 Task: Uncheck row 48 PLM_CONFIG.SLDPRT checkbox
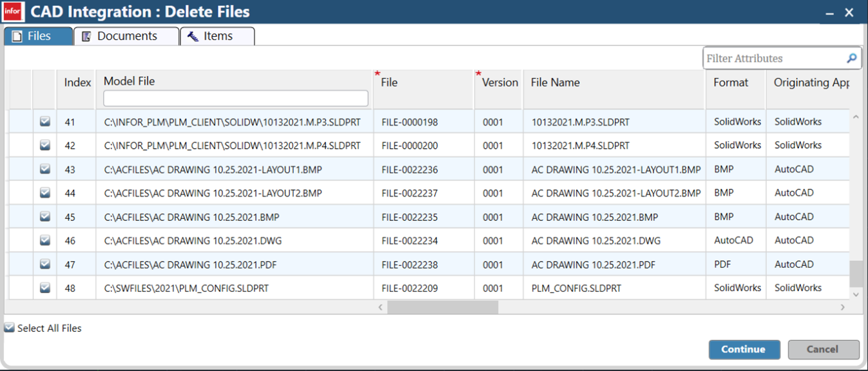point(45,288)
